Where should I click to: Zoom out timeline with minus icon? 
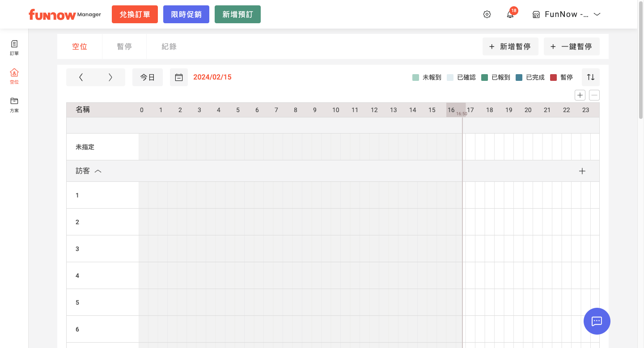coord(594,95)
